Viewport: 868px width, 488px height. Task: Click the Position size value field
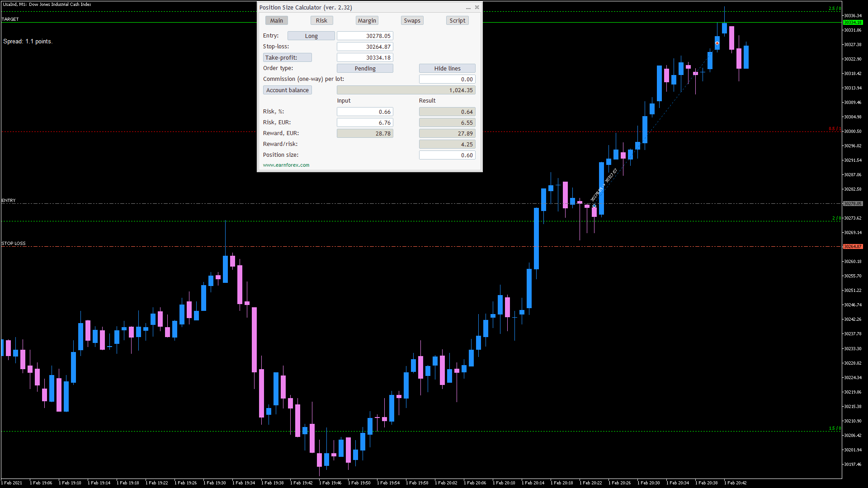(x=447, y=155)
